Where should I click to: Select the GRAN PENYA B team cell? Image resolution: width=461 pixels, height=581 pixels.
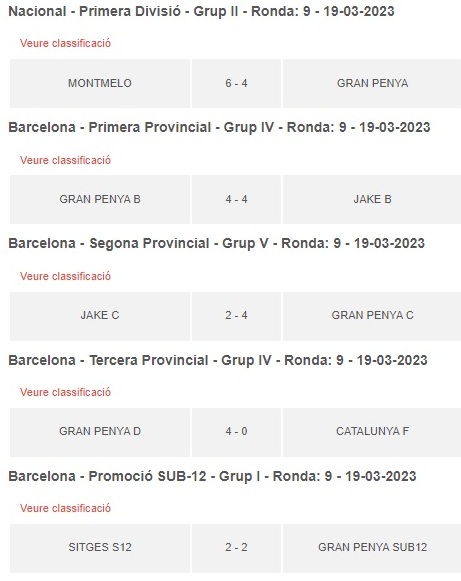[100, 199]
